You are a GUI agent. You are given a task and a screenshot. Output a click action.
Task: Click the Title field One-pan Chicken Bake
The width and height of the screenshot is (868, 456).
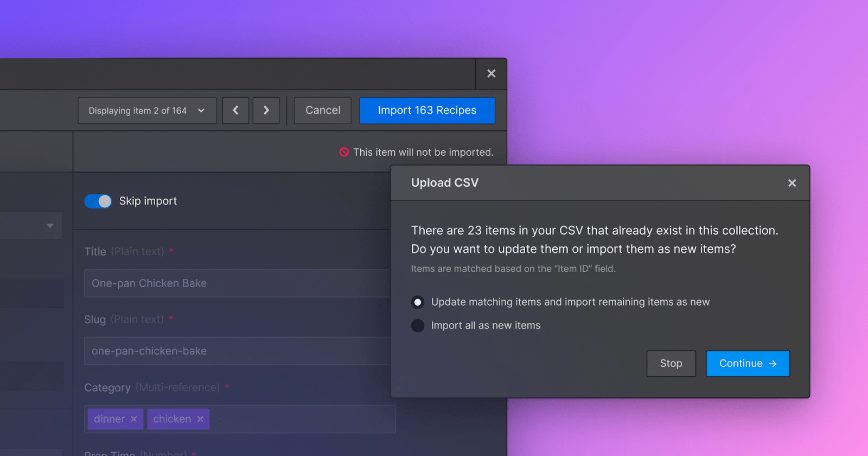(x=237, y=283)
